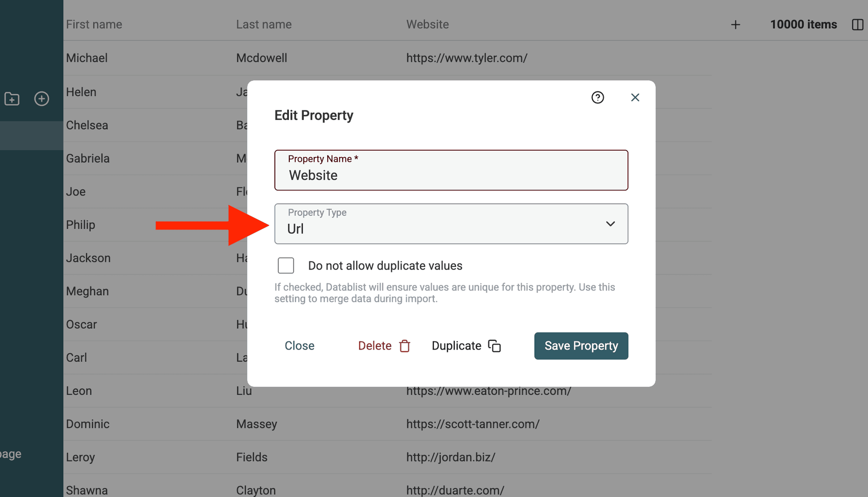The image size is (868, 497).
Task: Select the https://www.tyler.com/ cell
Action: pyautogui.click(x=467, y=58)
